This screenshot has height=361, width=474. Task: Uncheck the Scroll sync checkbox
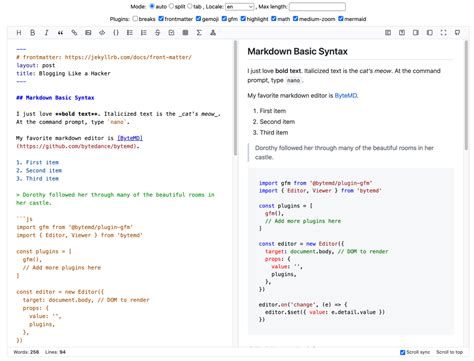pos(403,352)
